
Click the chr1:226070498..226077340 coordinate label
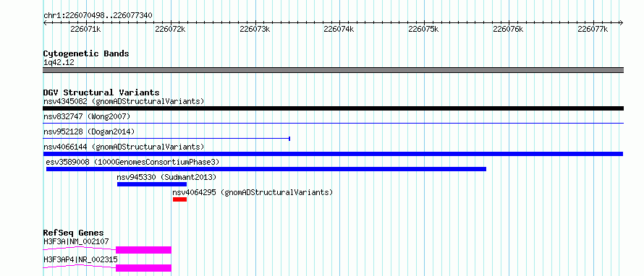coord(98,15)
